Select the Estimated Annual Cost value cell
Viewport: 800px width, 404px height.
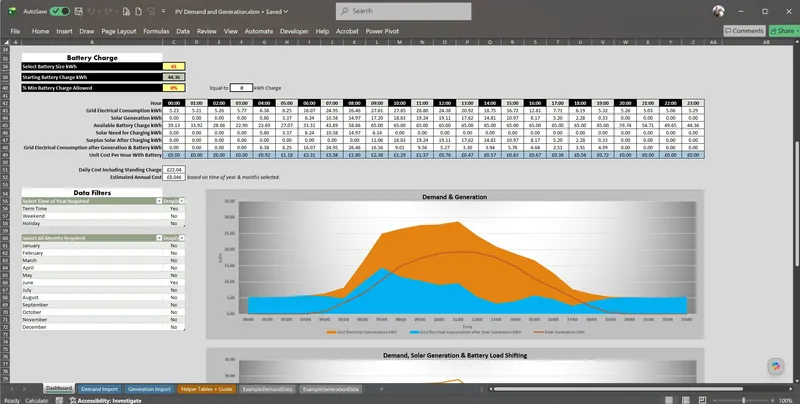174,177
